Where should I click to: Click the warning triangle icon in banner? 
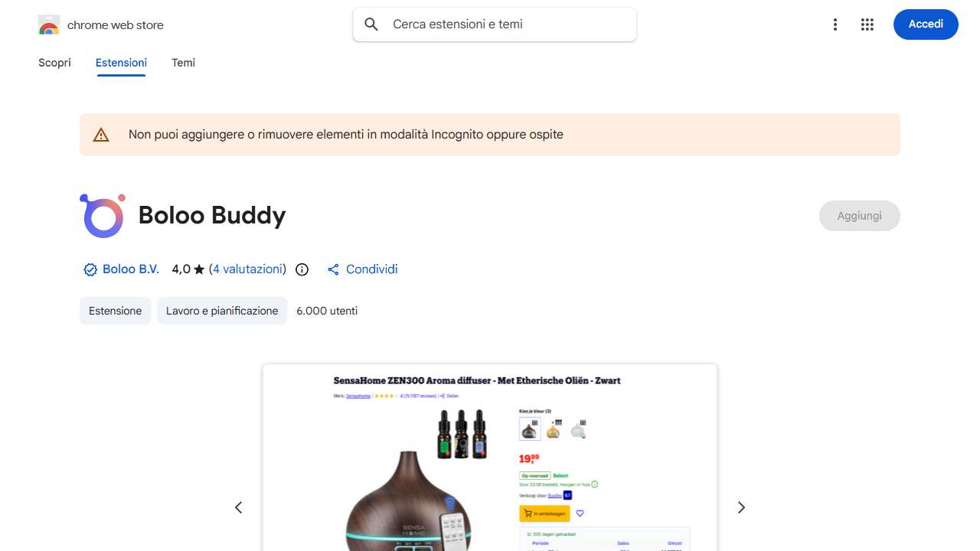point(101,135)
